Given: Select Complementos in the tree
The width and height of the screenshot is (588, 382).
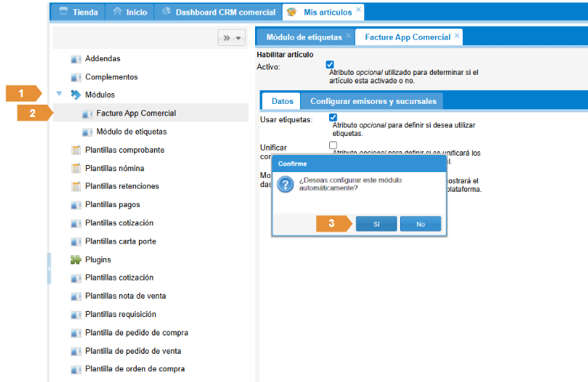Looking at the screenshot, I should 111,77.
